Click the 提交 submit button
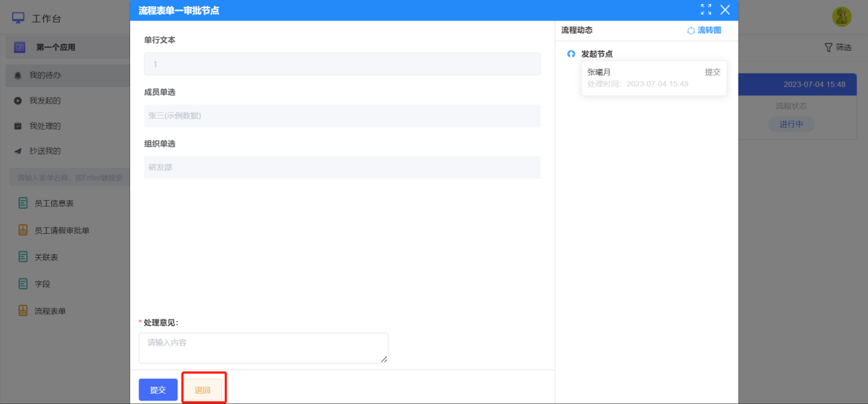Image resolution: width=868 pixels, height=404 pixels. click(158, 390)
